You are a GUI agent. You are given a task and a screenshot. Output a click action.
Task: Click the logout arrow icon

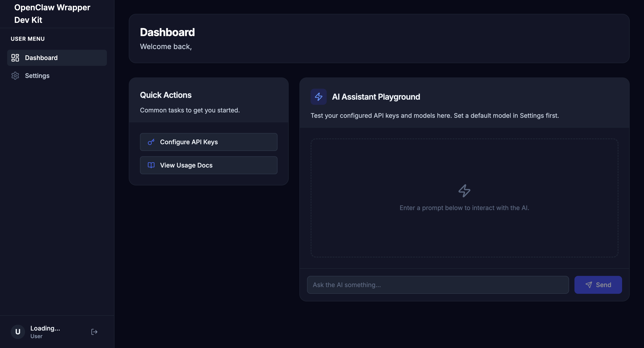pos(94,332)
